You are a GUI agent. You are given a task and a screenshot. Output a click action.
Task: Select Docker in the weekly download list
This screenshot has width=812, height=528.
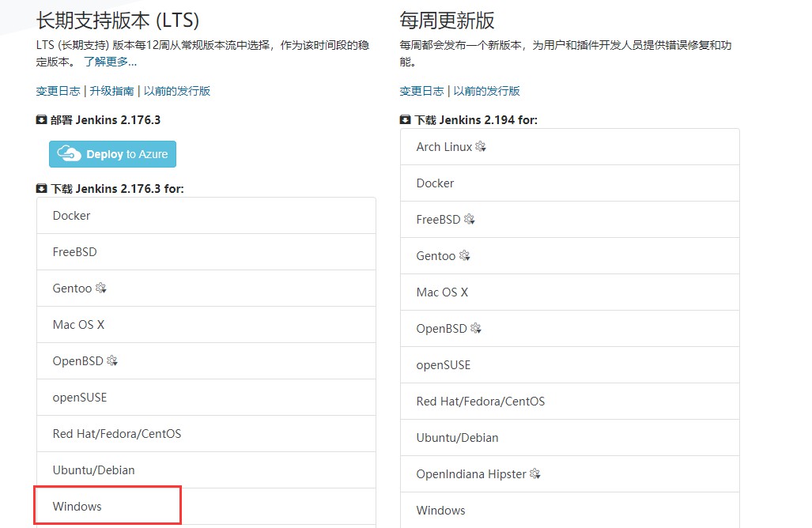569,183
